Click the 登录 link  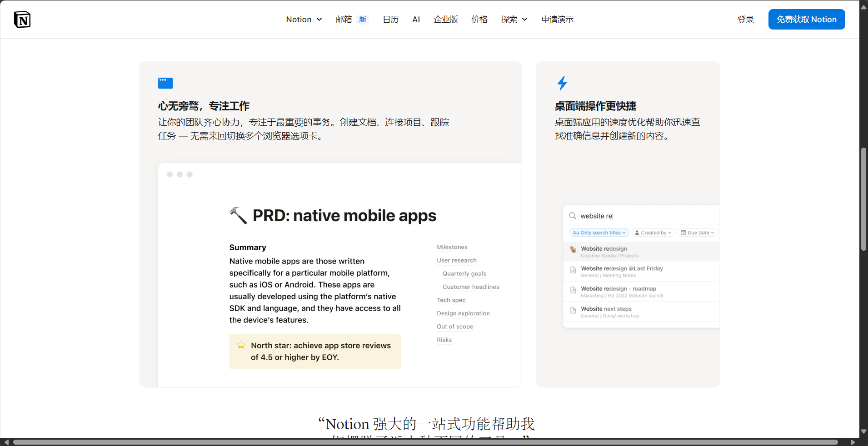click(746, 20)
